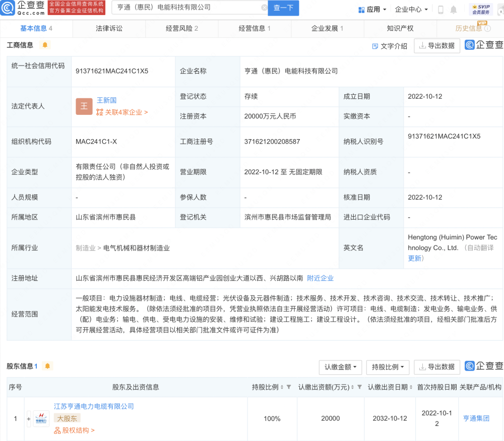Open shareholder 江苏亨通电力电缆有限公司 link
This screenshot has height=441, width=504.
pyautogui.click(x=94, y=407)
